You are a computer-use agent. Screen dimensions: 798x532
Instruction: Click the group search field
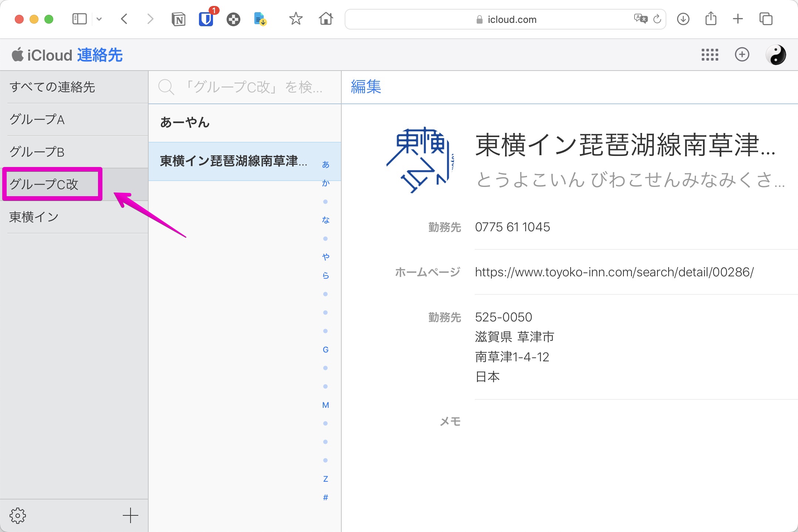(251, 87)
